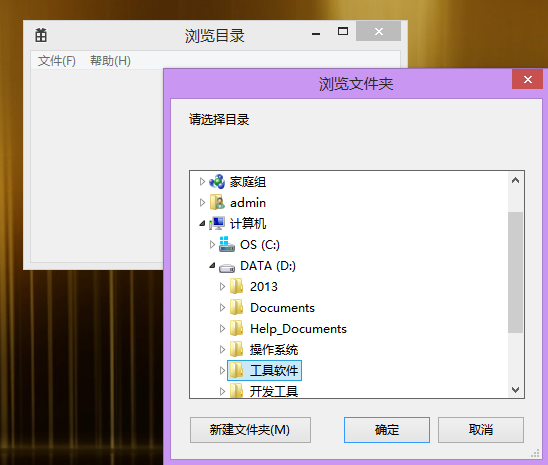The width and height of the screenshot is (548, 465).
Task: Select the OS (C:) text label
Action: point(260,245)
